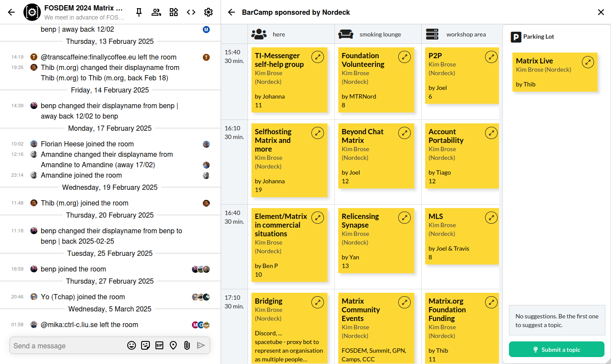Expand the TI-Messenger self-help group card
Screen dimensions: 611x364
click(318, 57)
